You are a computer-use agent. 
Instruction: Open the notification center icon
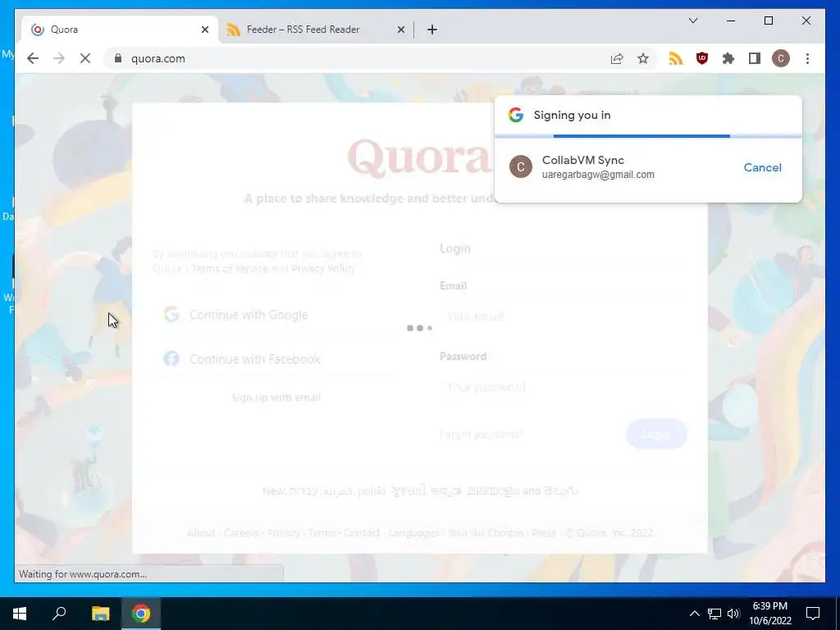coord(813,614)
